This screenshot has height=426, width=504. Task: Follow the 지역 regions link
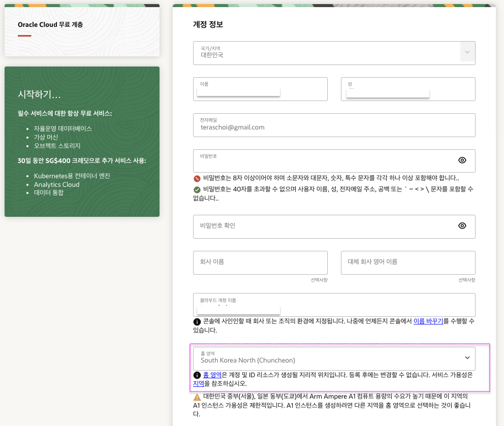199,383
